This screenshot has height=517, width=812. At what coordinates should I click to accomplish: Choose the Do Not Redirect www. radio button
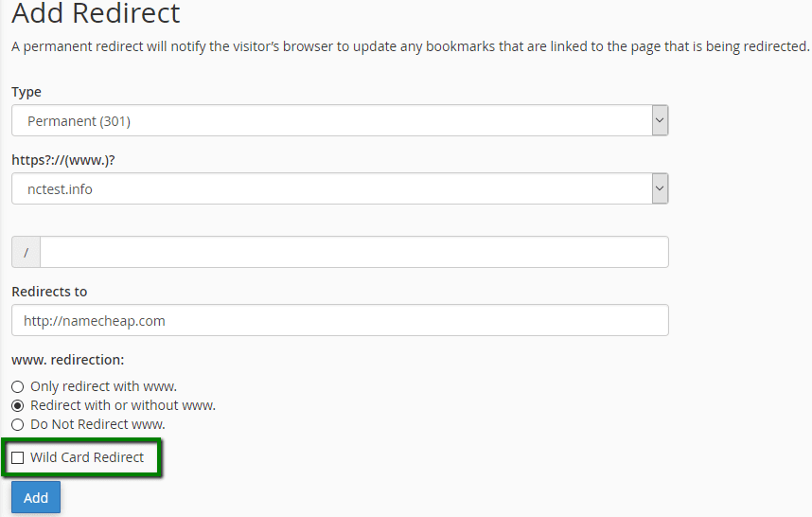tap(18, 425)
